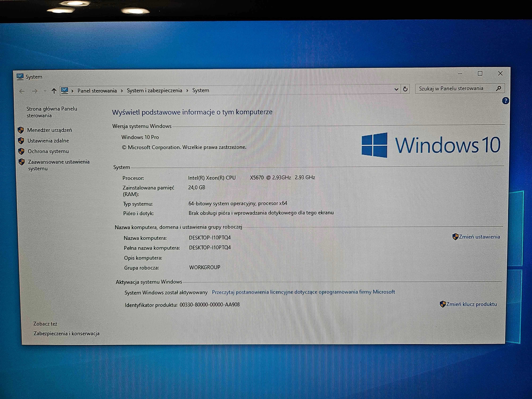Viewport: 532px width, 399px height.
Task: Select the WORKGROUP value
Action: point(205,267)
